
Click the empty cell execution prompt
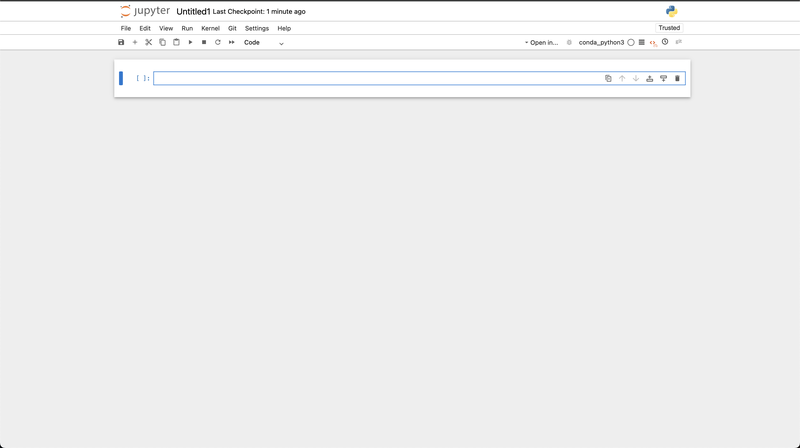click(x=143, y=78)
